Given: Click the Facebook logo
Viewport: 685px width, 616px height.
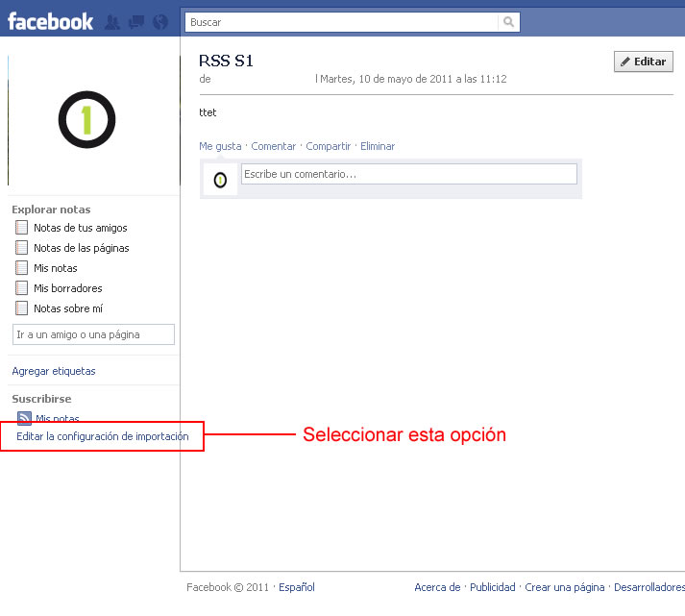Looking at the screenshot, I should pos(50,21).
